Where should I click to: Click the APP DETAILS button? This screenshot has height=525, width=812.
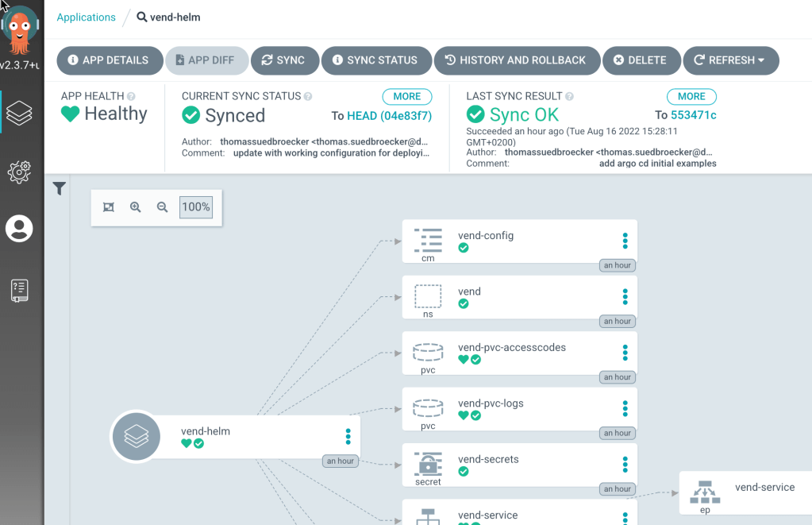coord(108,60)
